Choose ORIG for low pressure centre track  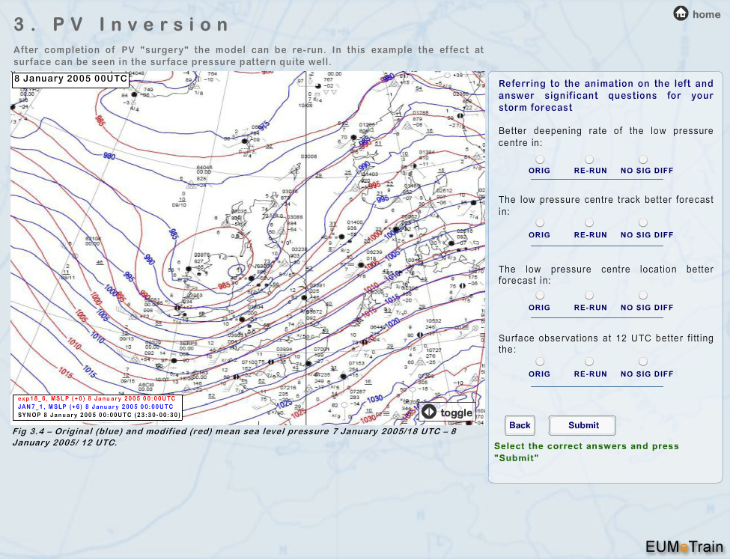coord(539,223)
